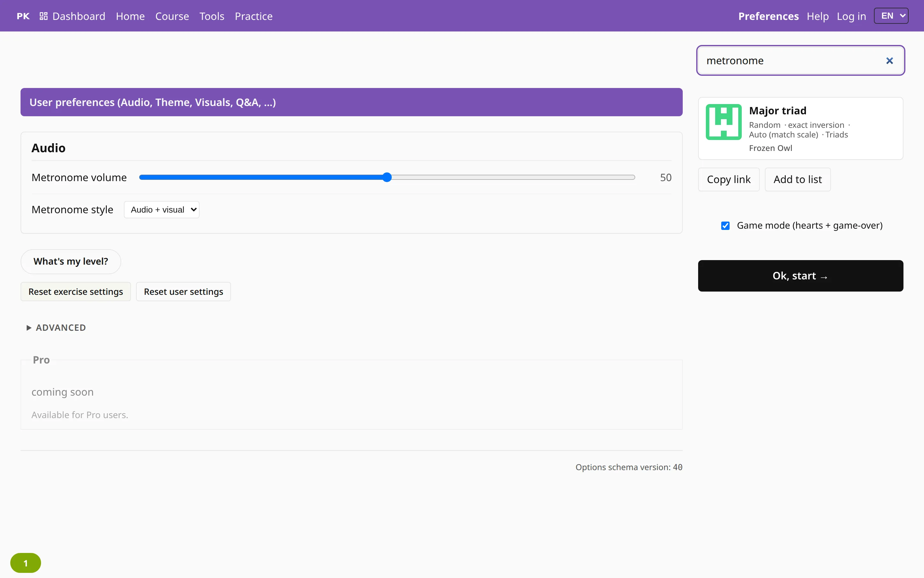Click What's my level? button

tap(71, 261)
